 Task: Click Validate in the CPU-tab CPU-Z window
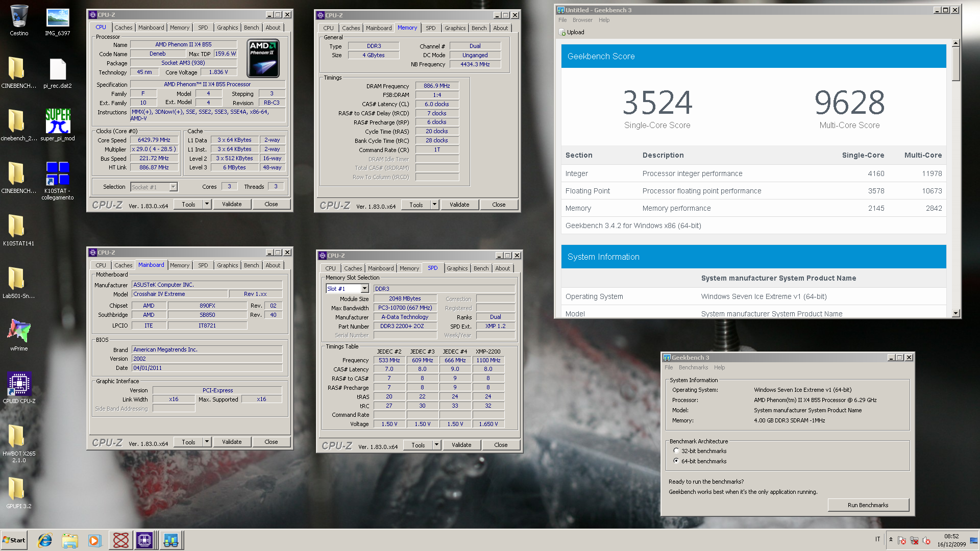232,205
